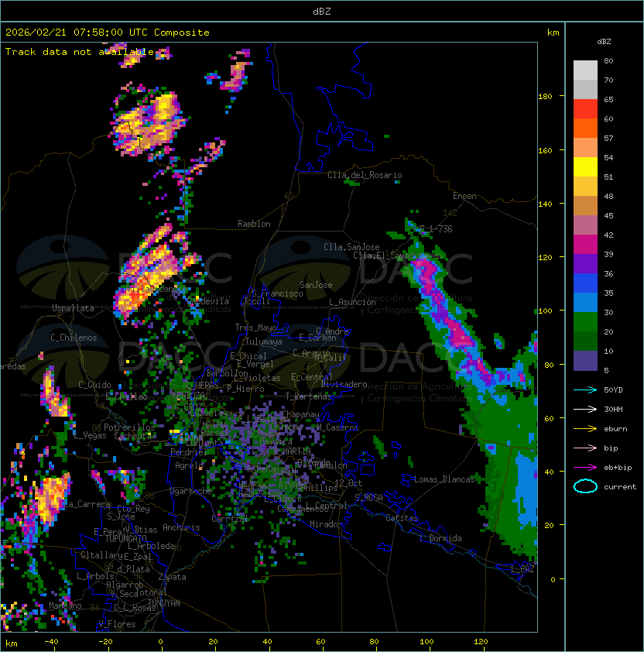The image size is (644, 652).
Task: Click the Clla_del_Rosario map label
Action: [x=365, y=175]
